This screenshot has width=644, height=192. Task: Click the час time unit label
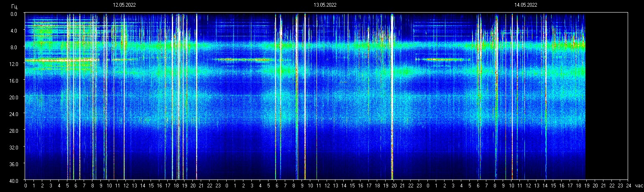[638, 186]
